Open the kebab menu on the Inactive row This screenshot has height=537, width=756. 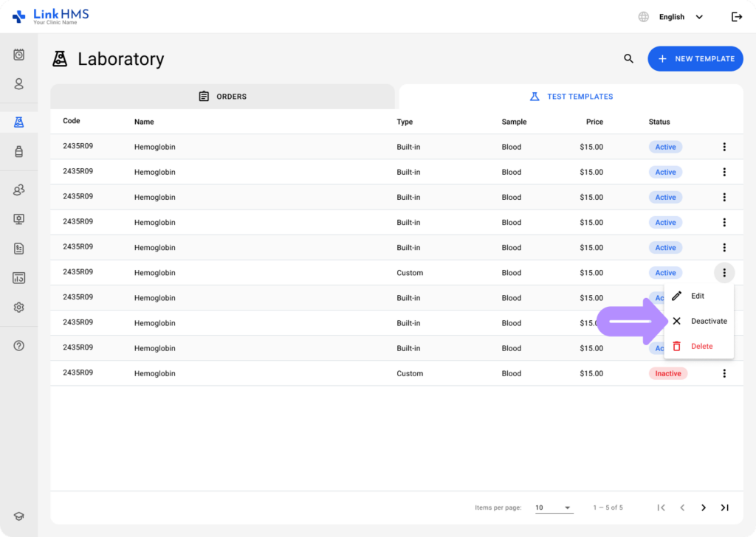(x=724, y=373)
